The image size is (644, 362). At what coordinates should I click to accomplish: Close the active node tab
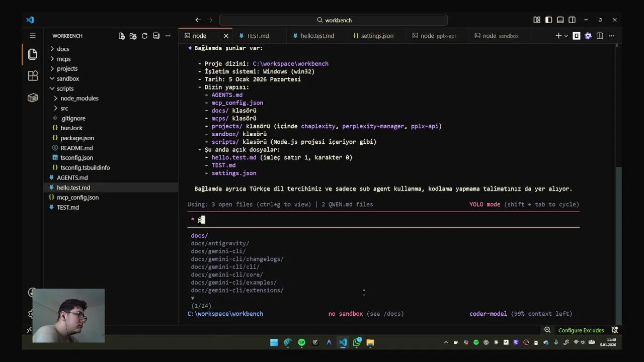coord(226,36)
